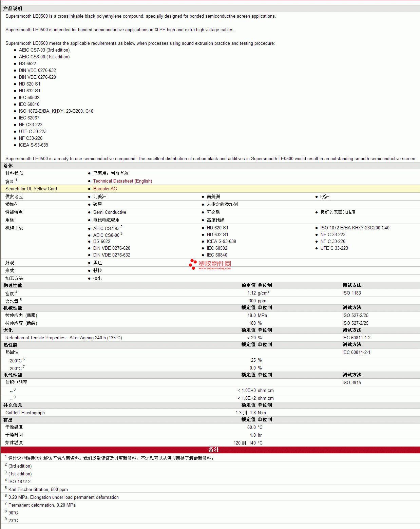Select the hot set 25 % value
Screen dimensions: 420x529
tap(256, 360)
